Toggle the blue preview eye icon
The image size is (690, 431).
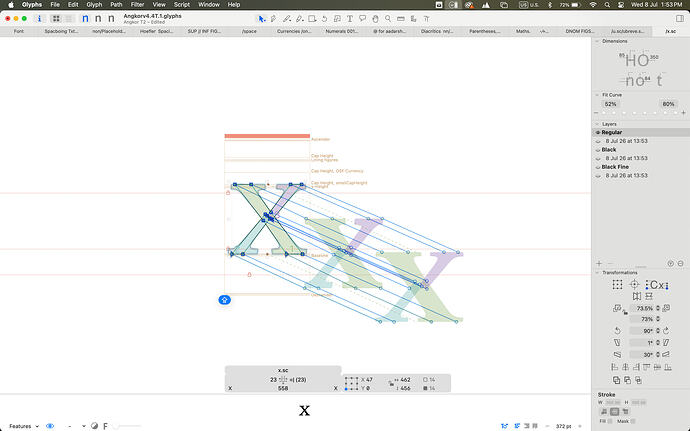(x=50, y=426)
